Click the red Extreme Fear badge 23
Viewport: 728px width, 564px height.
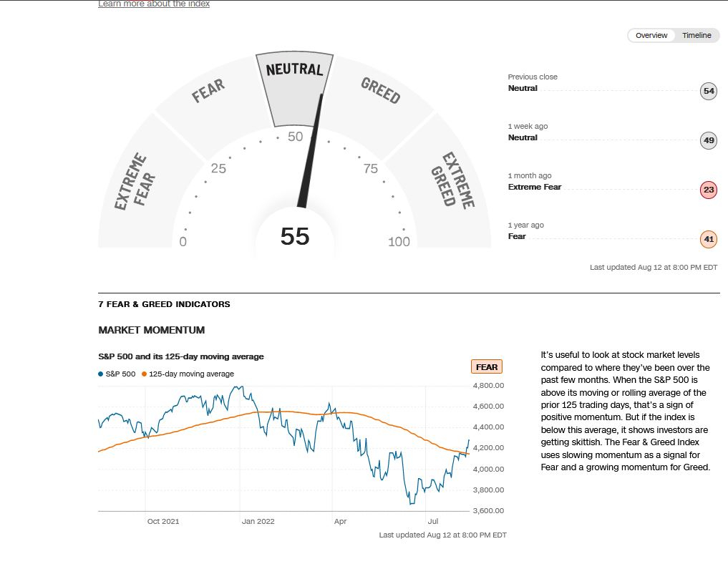709,190
